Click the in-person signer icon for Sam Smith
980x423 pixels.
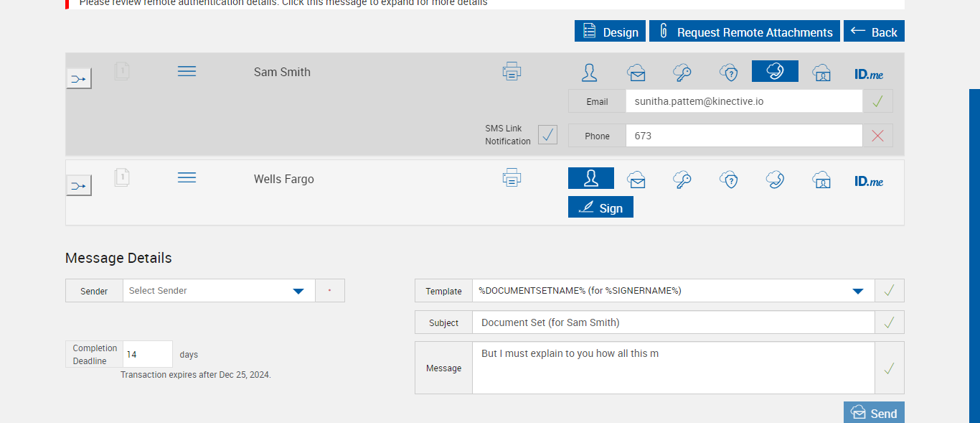pyautogui.click(x=589, y=72)
